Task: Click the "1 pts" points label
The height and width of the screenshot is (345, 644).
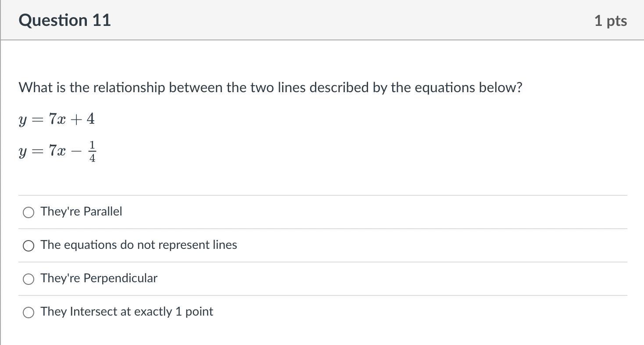Action: [610, 21]
